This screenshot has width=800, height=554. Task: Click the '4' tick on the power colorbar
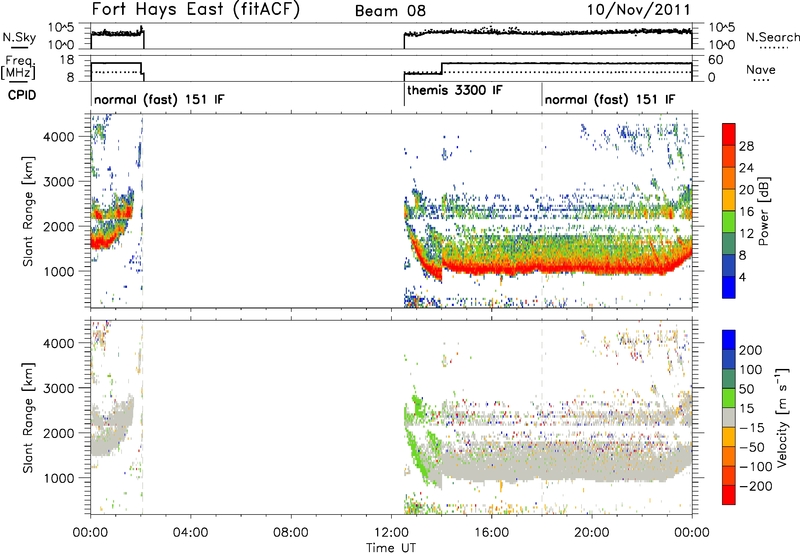[742, 277]
